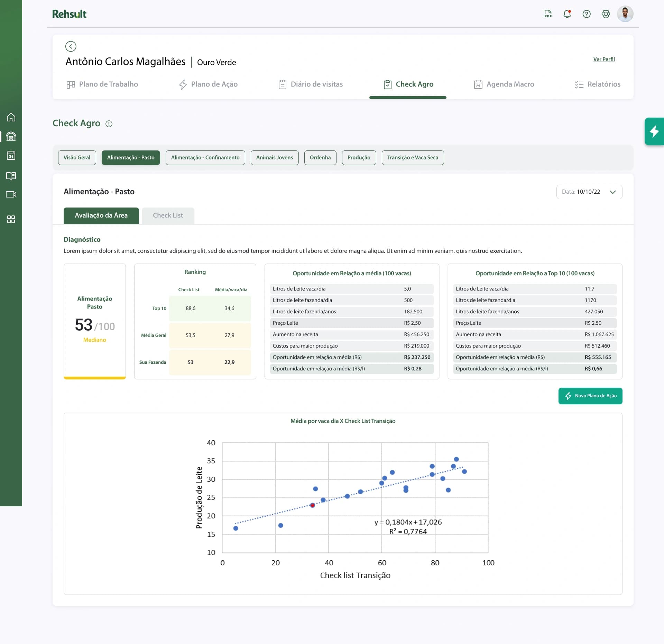Screen dimensions: 664x644
Task: Open the calendar icon in sidebar
Action: coord(11,155)
